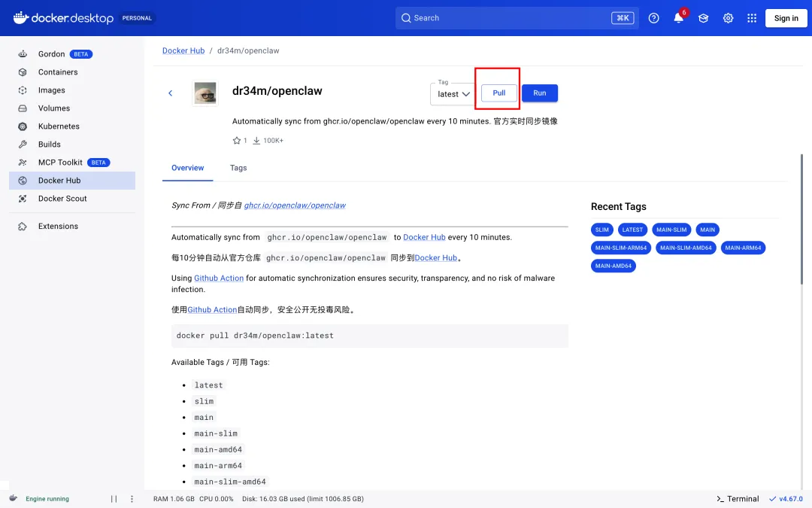Open Builds in the sidebar

point(72,144)
